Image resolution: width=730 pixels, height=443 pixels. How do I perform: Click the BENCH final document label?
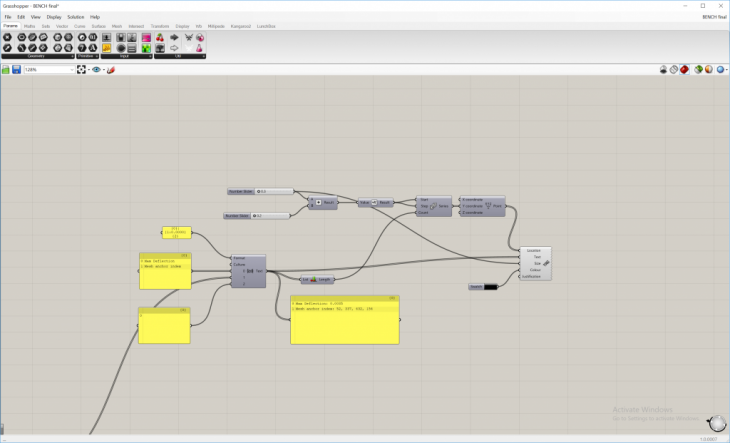(710, 17)
